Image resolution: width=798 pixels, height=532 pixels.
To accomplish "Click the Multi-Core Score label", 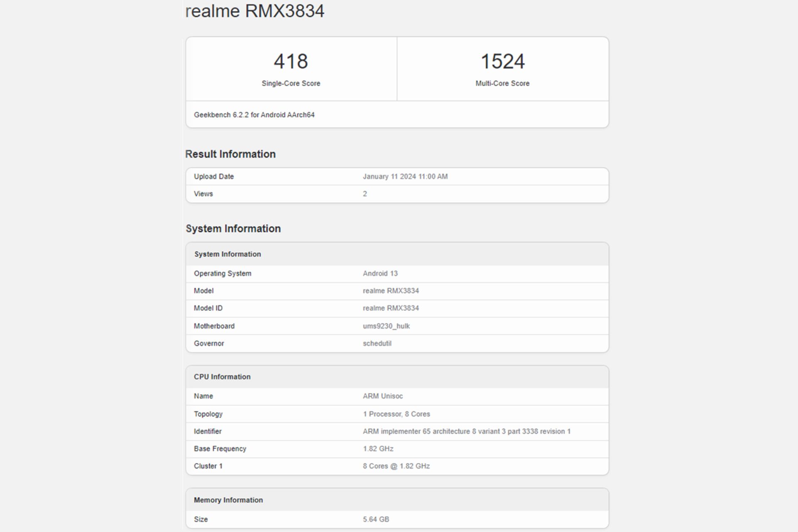I will click(x=502, y=84).
